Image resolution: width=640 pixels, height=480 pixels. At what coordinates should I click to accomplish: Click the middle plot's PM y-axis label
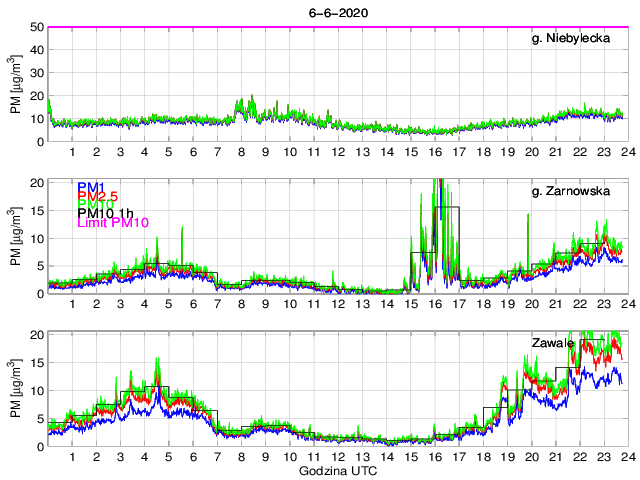pos(17,237)
